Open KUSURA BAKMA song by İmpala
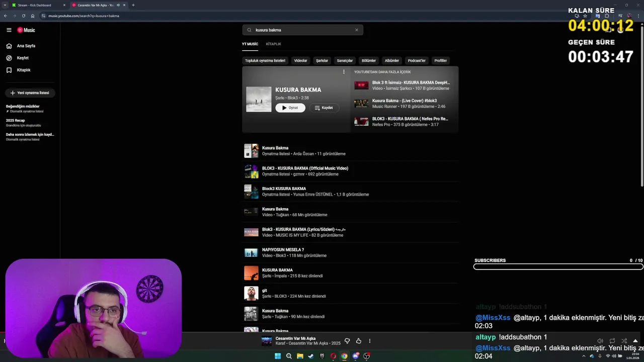This screenshot has height=362, width=644. pyautogui.click(x=351, y=273)
